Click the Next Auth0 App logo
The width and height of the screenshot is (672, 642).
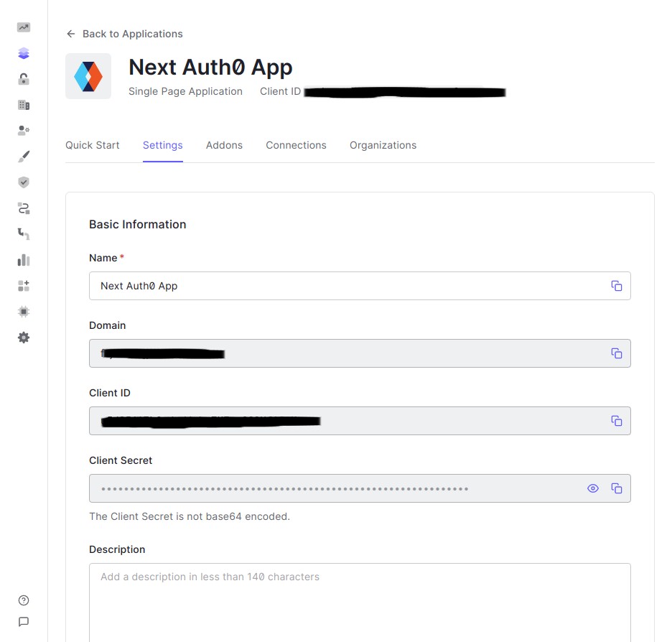(x=88, y=76)
